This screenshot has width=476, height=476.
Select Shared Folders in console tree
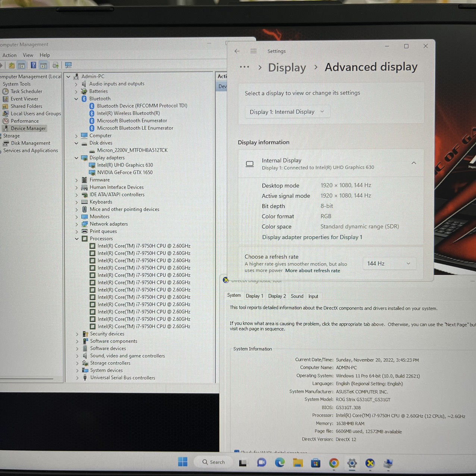[x=26, y=106]
